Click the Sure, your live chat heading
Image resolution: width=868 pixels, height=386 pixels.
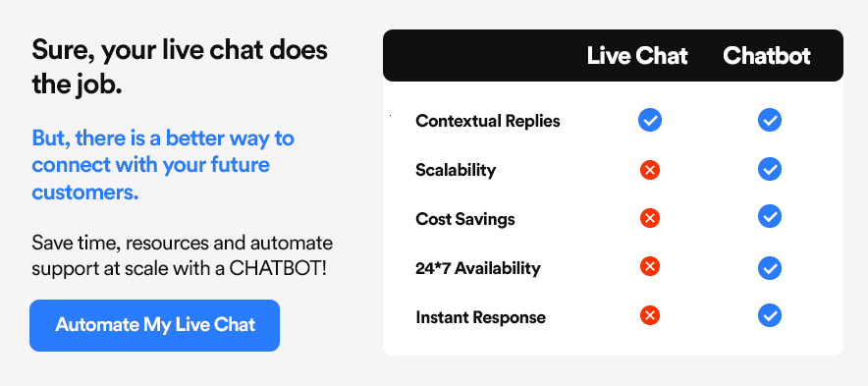pos(180,67)
